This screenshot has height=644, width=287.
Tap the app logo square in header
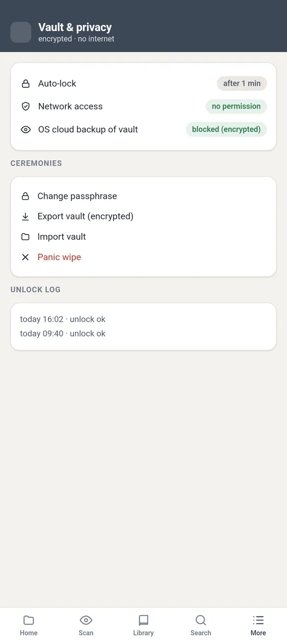[x=21, y=32]
